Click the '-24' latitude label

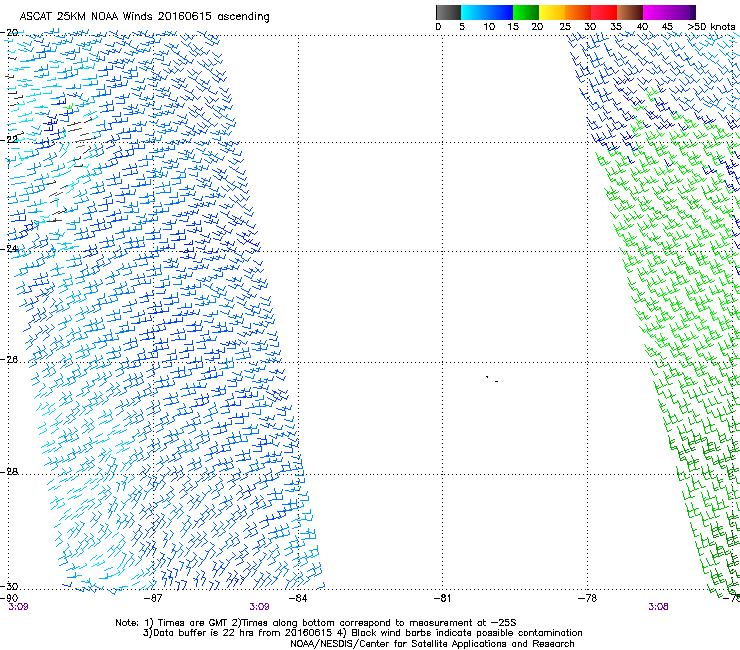point(9,249)
